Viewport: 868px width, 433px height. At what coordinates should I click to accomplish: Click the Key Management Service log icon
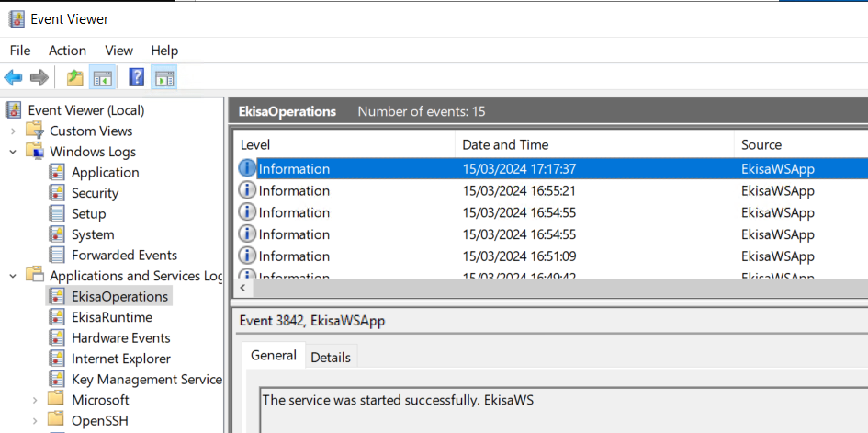click(x=57, y=380)
